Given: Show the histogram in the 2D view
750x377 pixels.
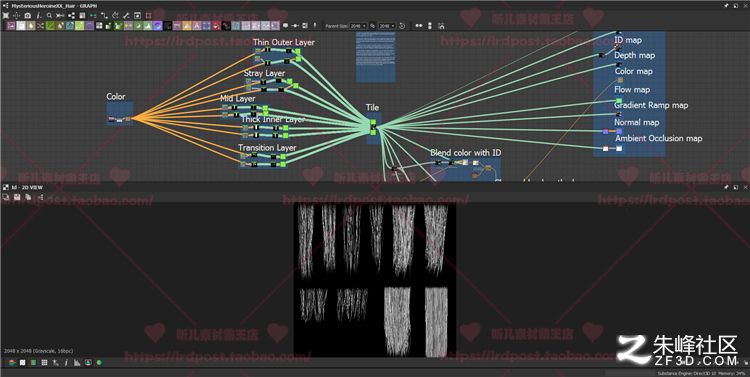Looking at the screenshot, I should click(x=77, y=362).
